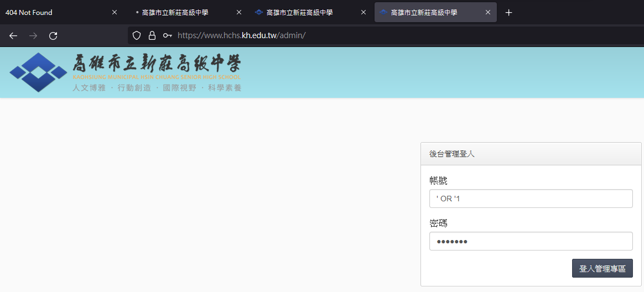Go back using the back arrow
Image resolution: width=644 pixels, height=292 pixels.
(13, 36)
